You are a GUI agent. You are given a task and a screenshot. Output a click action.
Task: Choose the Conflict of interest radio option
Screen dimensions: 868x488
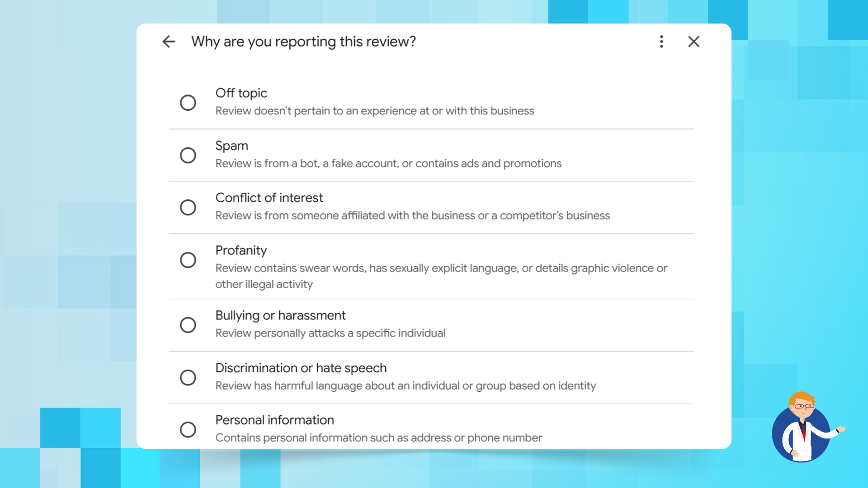point(188,207)
